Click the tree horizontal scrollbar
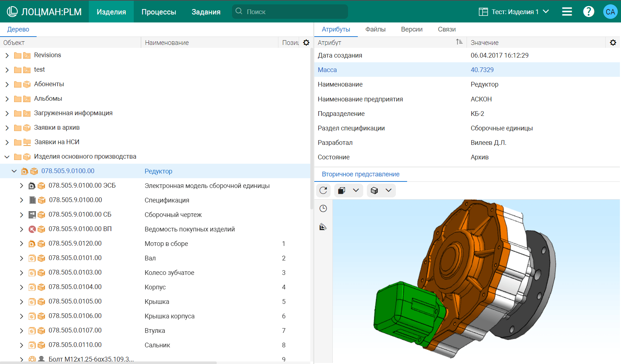 tap(108, 363)
